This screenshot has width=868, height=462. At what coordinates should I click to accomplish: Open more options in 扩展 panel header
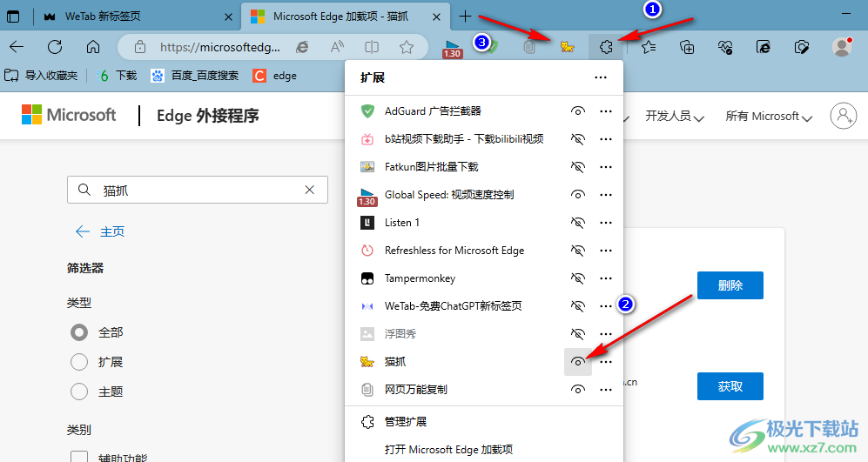[601, 77]
